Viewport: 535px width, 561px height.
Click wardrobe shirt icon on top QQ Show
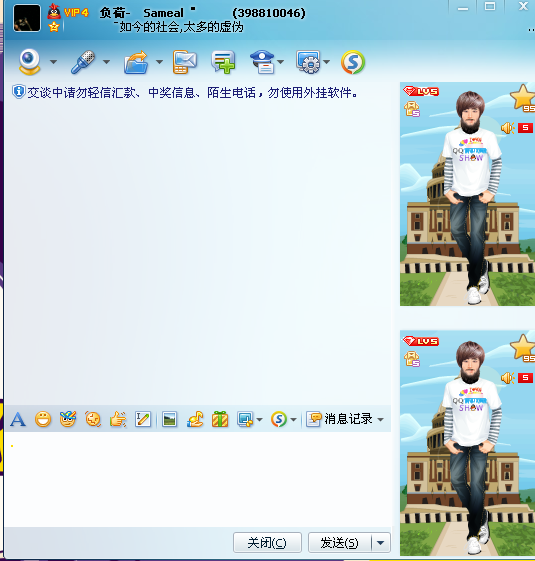(x=412, y=109)
